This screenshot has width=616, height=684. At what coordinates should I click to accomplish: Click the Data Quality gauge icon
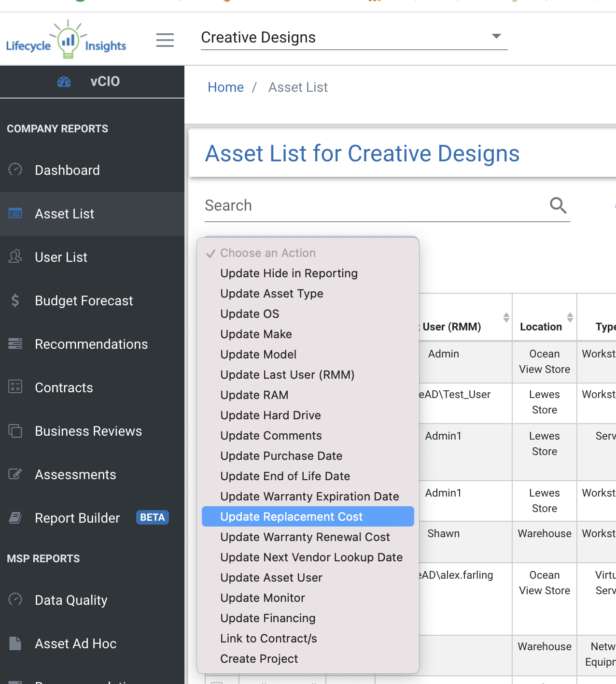[x=15, y=599]
